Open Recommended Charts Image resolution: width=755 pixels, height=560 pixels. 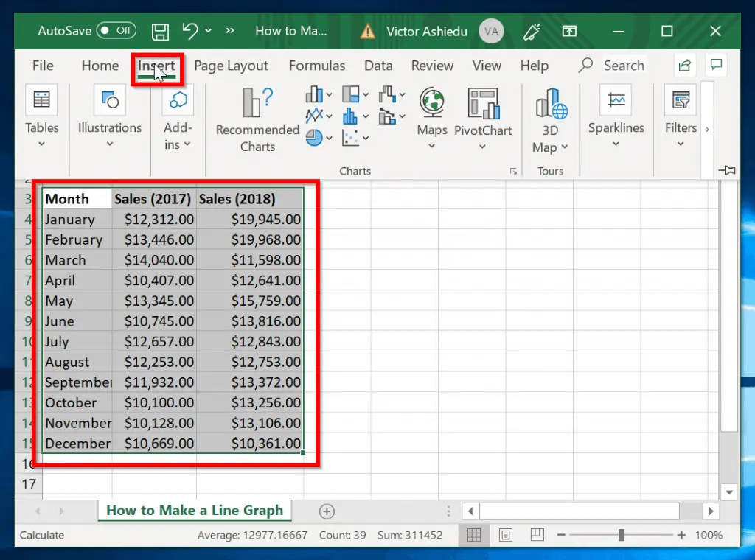coord(257,119)
